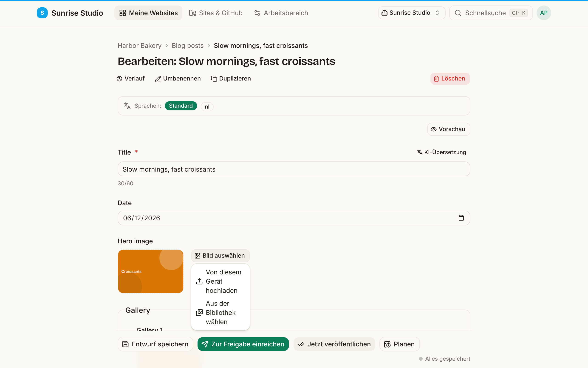Viewport: 588px width, 368px height.
Task: Choose Von diesem Gerät hochladen
Action: (x=220, y=281)
